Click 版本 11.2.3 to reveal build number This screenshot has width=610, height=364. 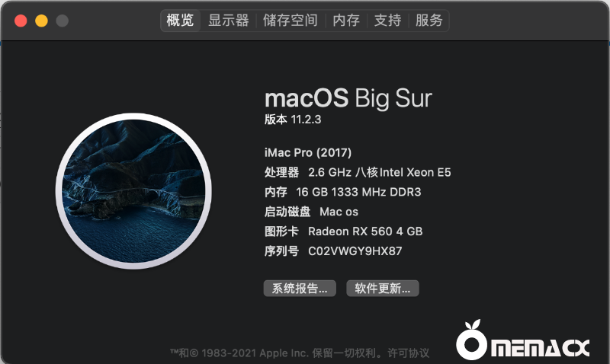click(293, 120)
